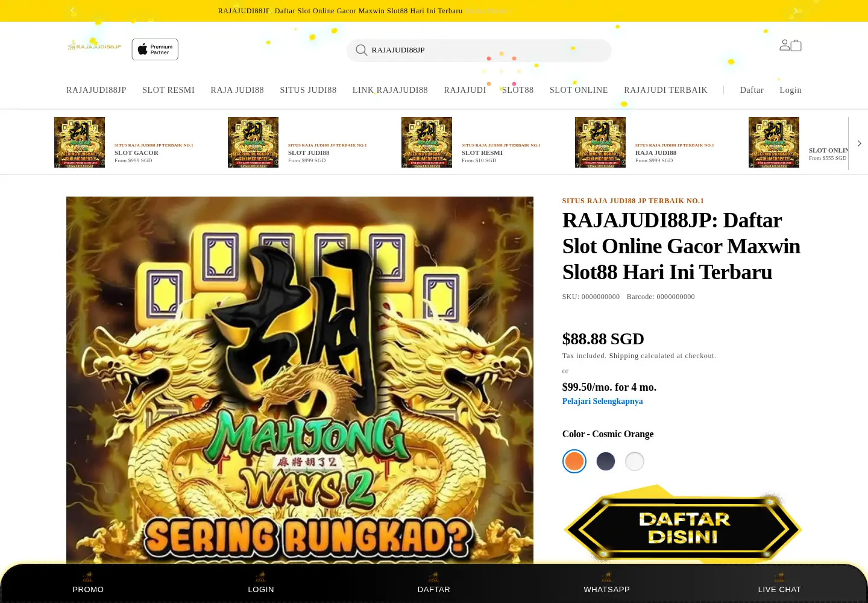Select the dark navy color swatch

[606, 461]
